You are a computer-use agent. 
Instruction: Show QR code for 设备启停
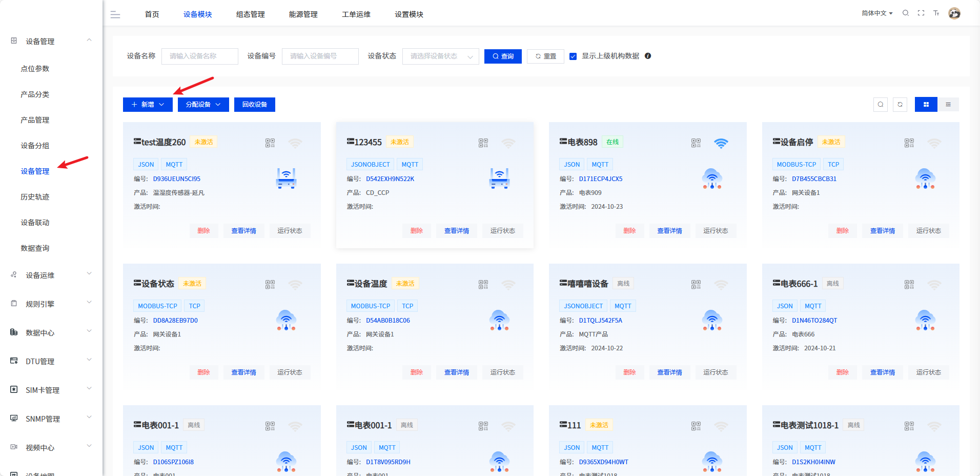point(909,143)
